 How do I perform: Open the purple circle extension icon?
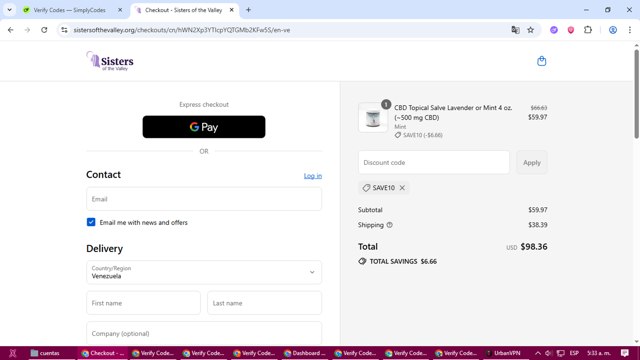coord(554,30)
